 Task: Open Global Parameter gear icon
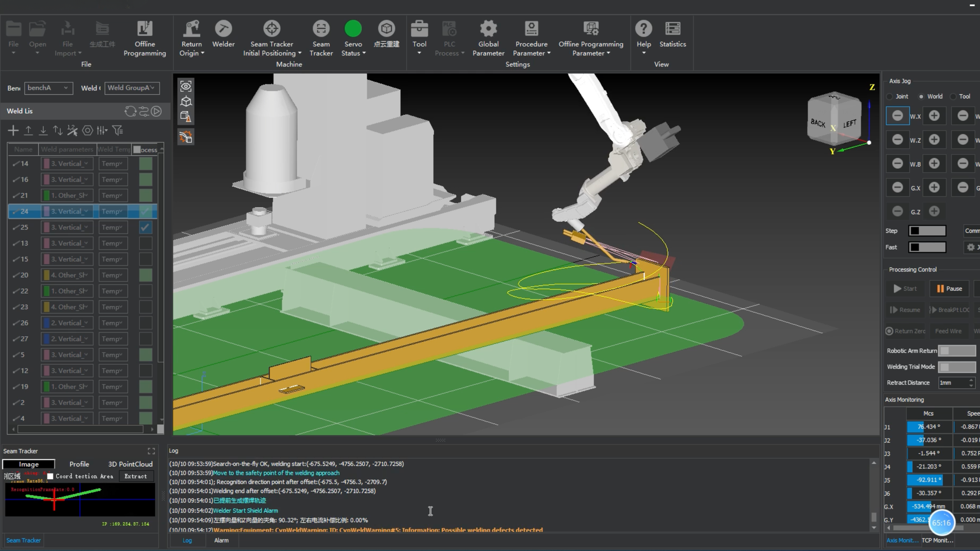tap(488, 29)
